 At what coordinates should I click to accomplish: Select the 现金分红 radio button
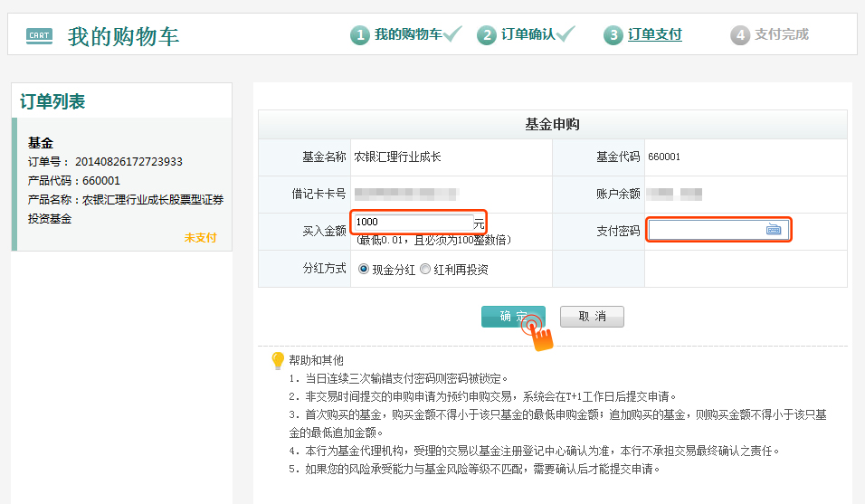point(364,269)
